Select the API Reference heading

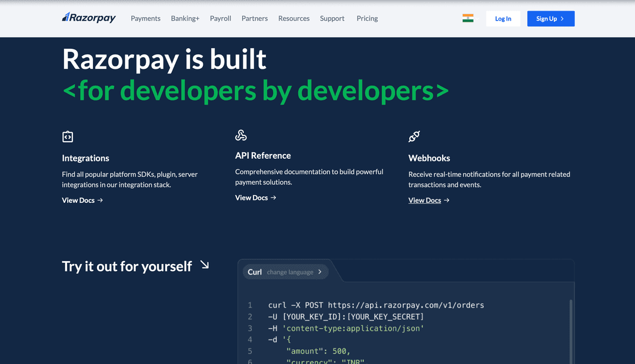(x=263, y=155)
